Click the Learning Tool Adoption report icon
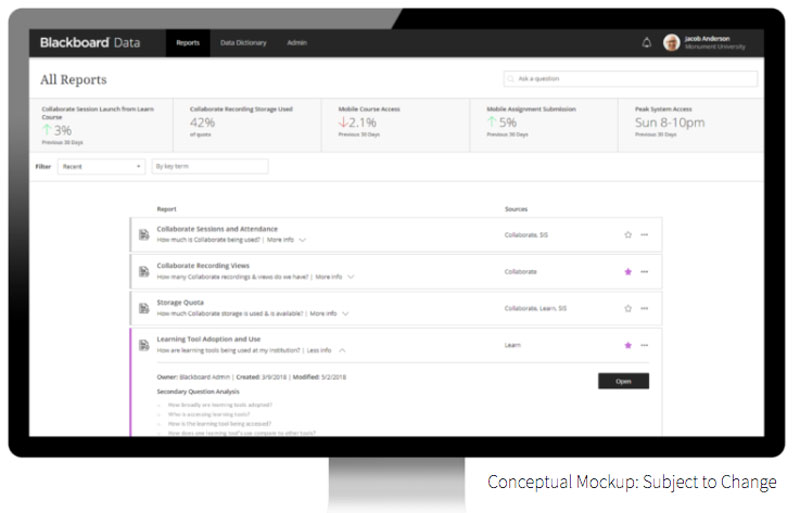 pyautogui.click(x=144, y=345)
